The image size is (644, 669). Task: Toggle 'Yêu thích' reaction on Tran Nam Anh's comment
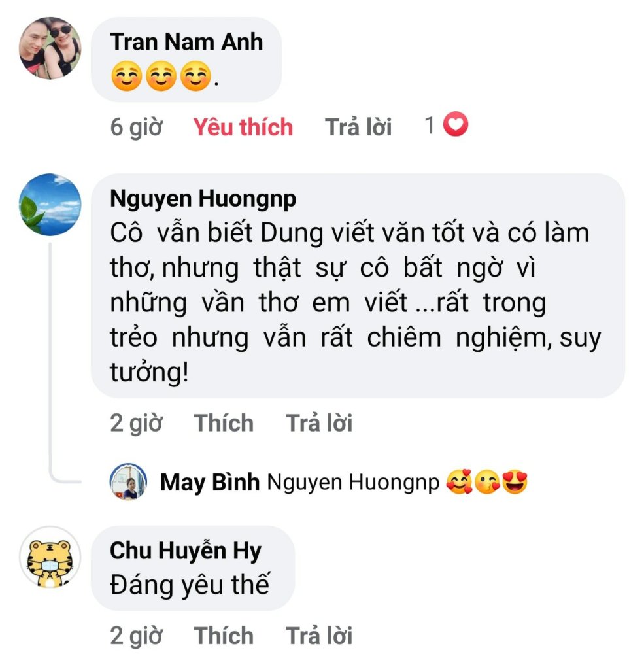[x=243, y=127]
